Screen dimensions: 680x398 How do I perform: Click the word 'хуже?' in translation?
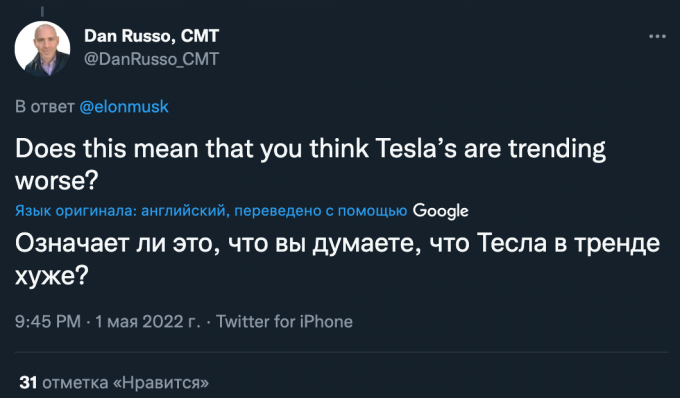52,275
